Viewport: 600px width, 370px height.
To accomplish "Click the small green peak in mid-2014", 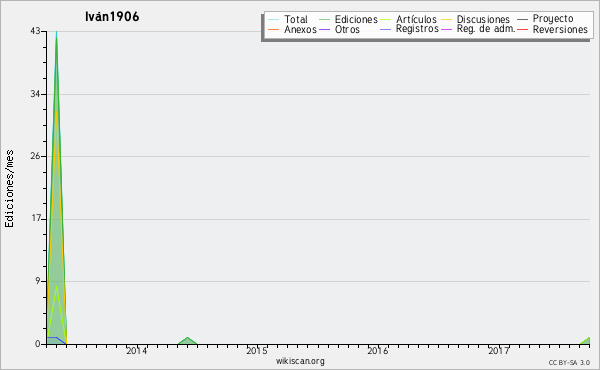I will click(188, 341).
